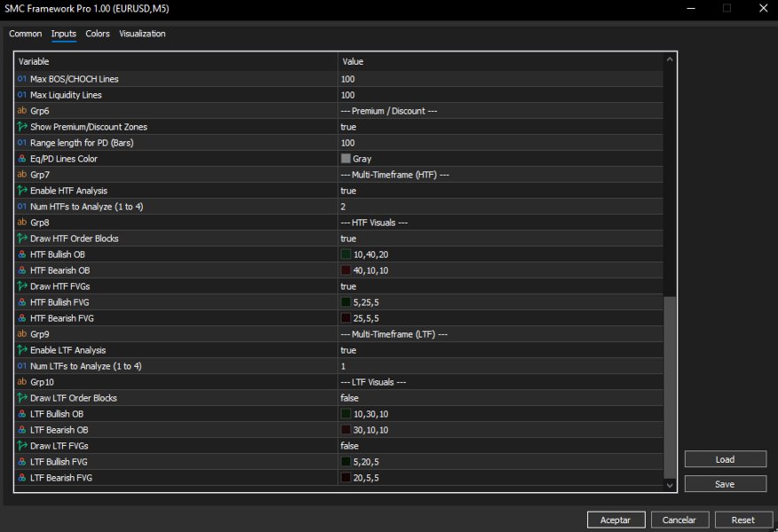This screenshot has height=532, width=778.
Task: Click the color icon of LTF Bullish OB
Action: (x=22, y=414)
